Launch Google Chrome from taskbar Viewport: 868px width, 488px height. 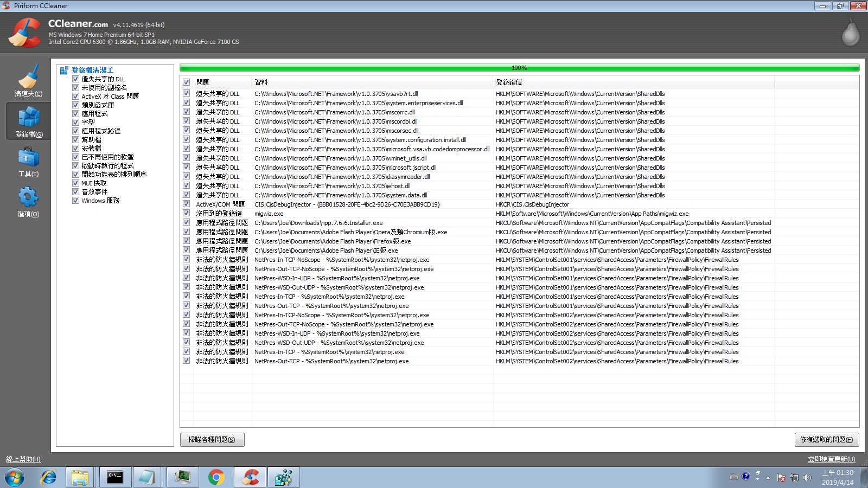tap(216, 478)
